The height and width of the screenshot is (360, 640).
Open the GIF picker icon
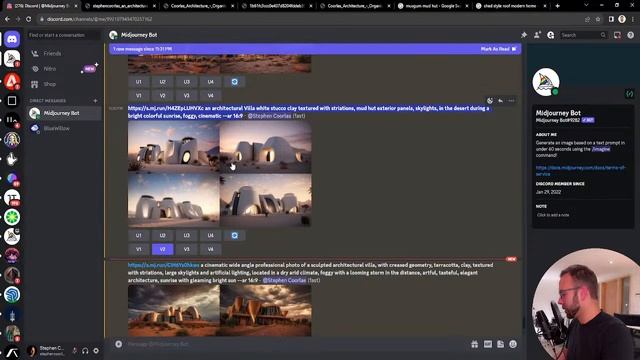pyautogui.click(x=488, y=344)
